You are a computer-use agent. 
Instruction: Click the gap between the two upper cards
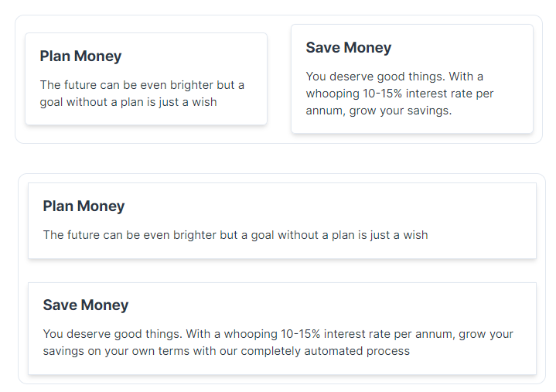[x=279, y=80]
